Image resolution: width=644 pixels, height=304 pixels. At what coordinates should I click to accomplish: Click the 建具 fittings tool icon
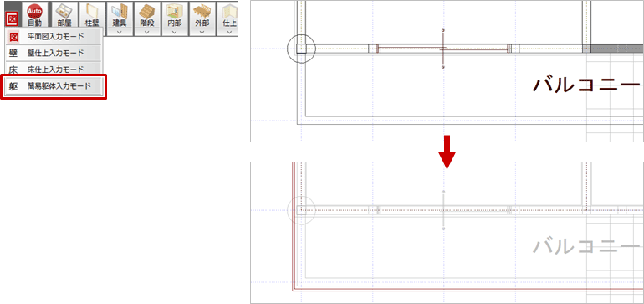tap(119, 14)
